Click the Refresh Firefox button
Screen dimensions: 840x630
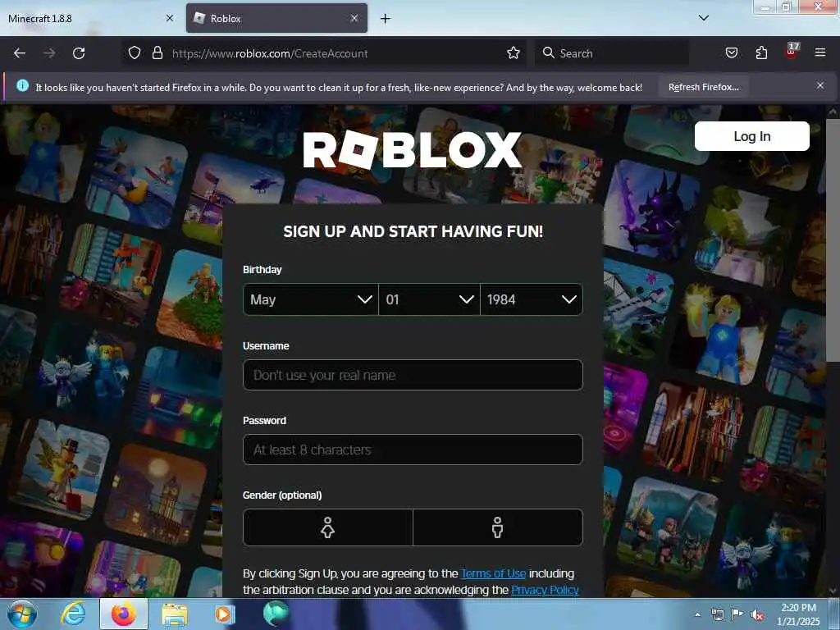pos(703,87)
